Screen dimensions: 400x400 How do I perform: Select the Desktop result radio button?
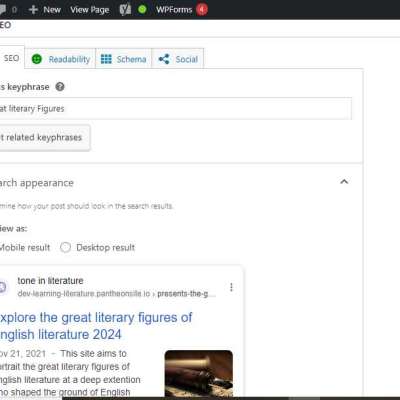(x=65, y=248)
